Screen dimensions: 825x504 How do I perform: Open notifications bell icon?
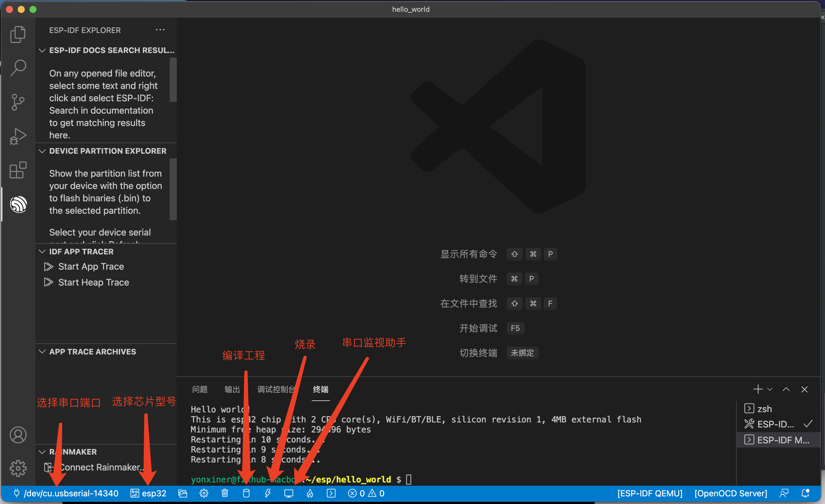pyautogui.click(x=805, y=493)
